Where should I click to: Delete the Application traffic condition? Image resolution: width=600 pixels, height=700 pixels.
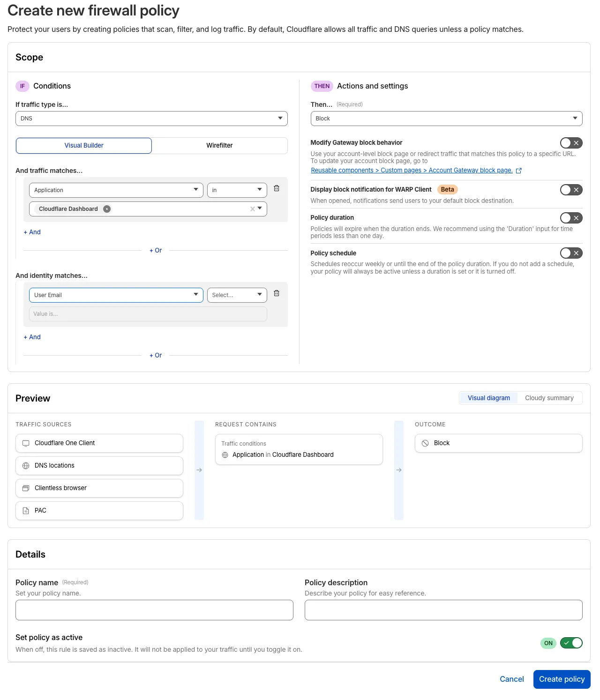pyautogui.click(x=277, y=188)
